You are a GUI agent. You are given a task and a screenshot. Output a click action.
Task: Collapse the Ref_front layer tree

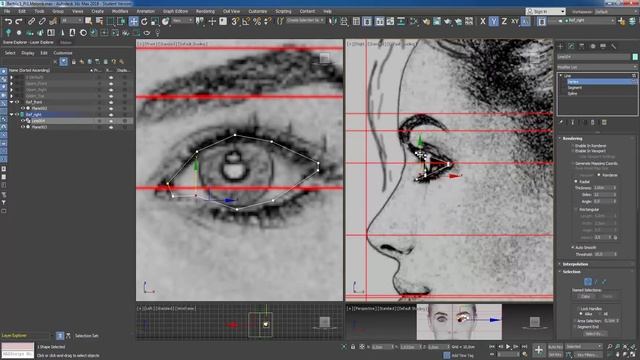pos(11,102)
